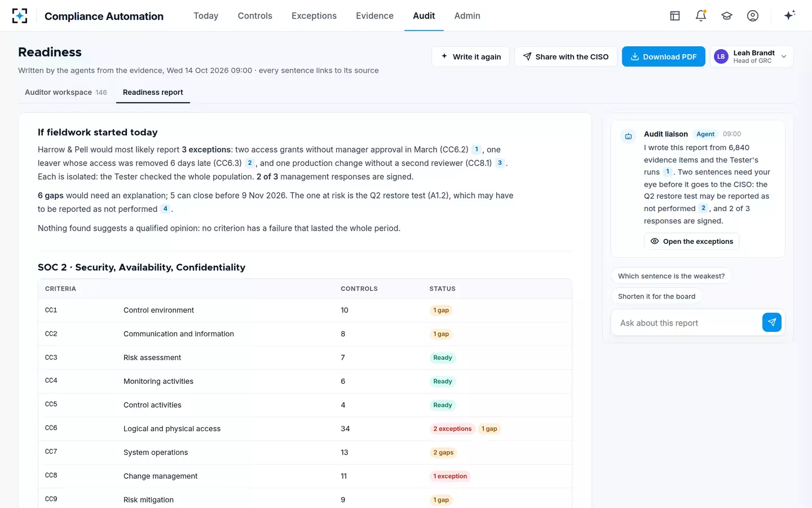
Task: Open citation 3 after CC8.1 in the report
Action: pyautogui.click(x=500, y=163)
